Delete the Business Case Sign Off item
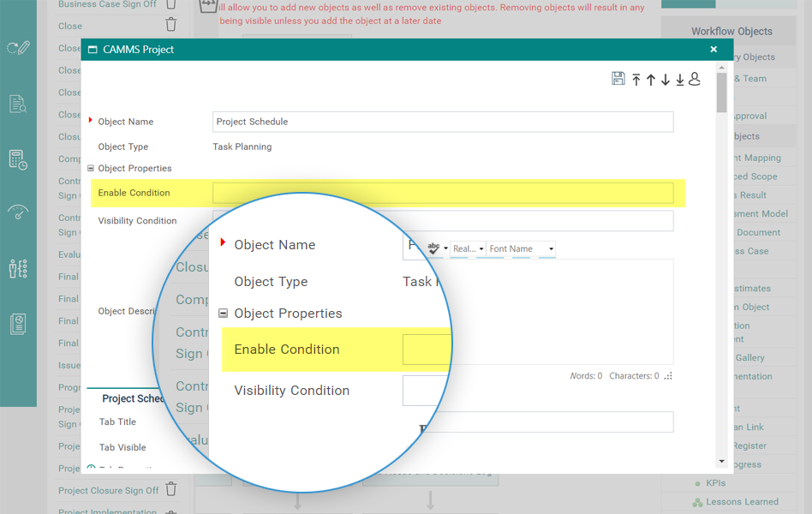 click(x=171, y=4)
